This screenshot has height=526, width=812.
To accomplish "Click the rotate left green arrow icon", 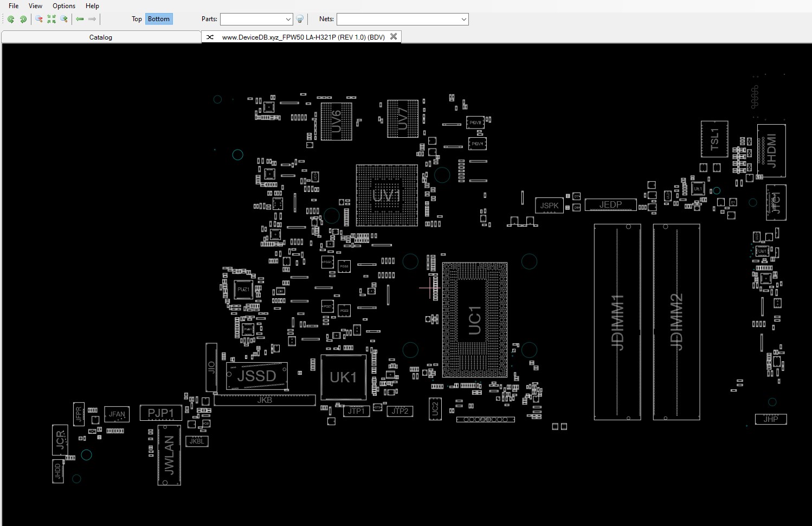I will (11, 19).
